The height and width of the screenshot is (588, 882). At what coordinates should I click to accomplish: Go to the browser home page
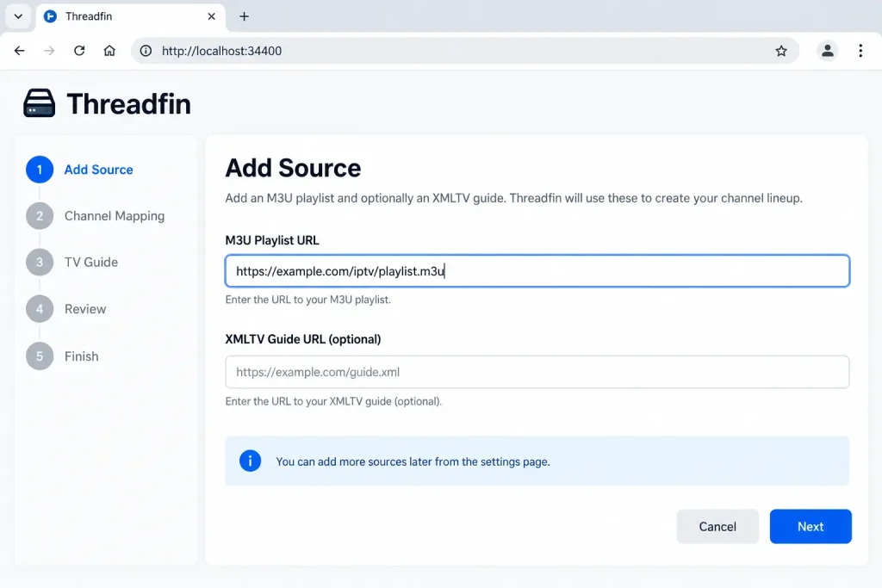(x=109, y=51)
